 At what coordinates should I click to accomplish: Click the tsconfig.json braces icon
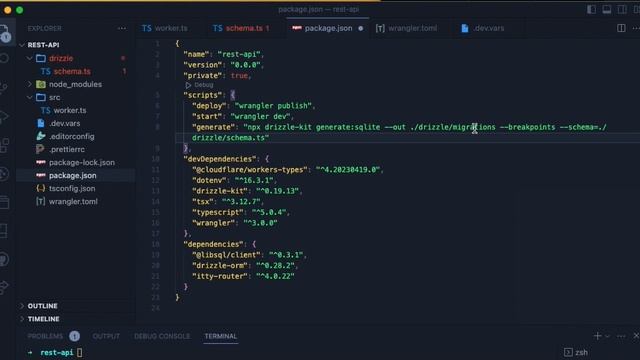pyautogui.click(x=41, y=189)
